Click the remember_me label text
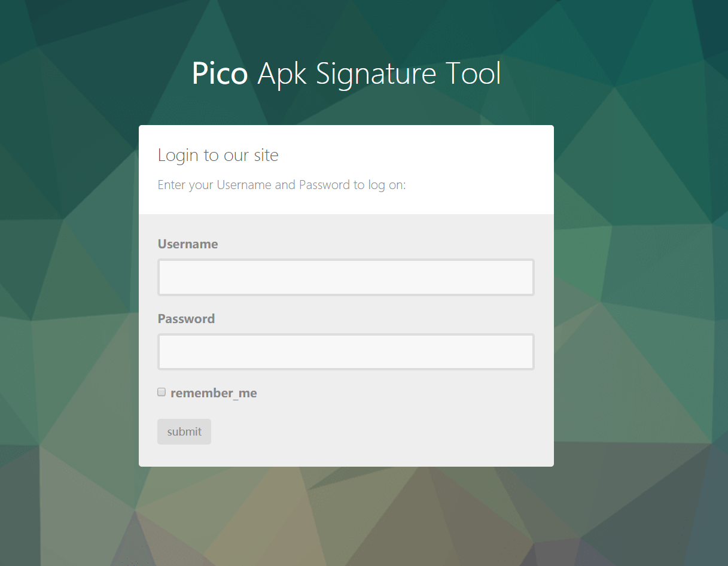This screenshot has height=566, width=728. click(214, 393)
